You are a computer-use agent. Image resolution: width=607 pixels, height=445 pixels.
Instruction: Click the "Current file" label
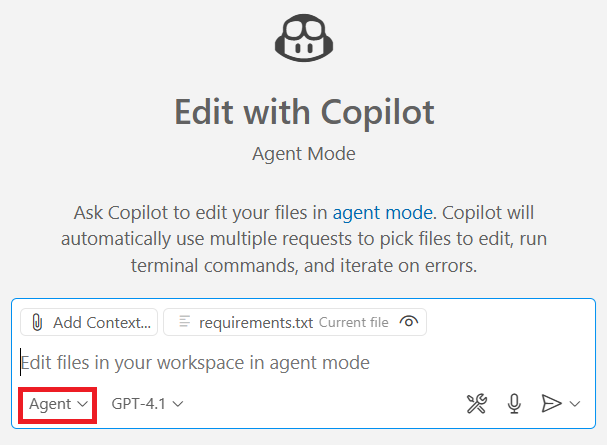[353, 322]
